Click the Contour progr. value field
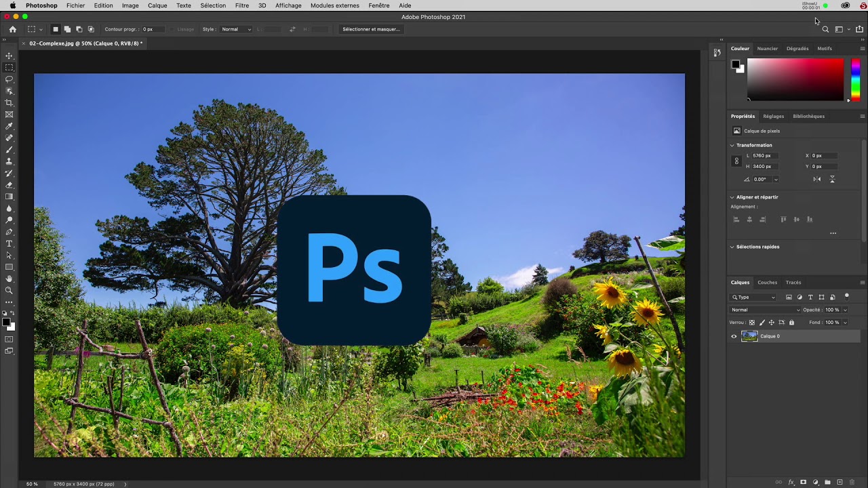Image resolution: width=868 pixels, height=488 pixels. coord(153,29)
